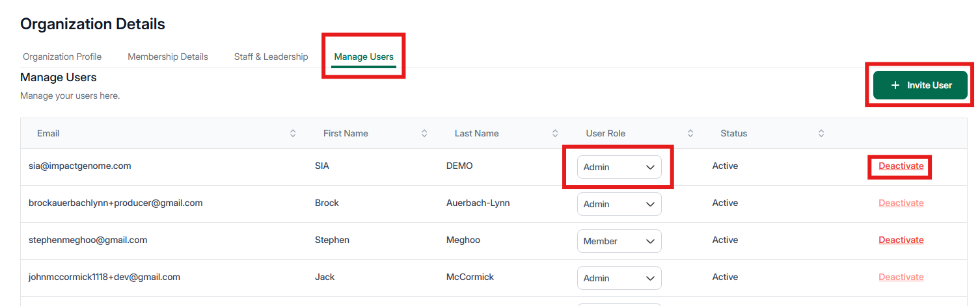This screenshot has width=980, height=306.
Task: Sort by User Role column icon
Action: point(690,133)
